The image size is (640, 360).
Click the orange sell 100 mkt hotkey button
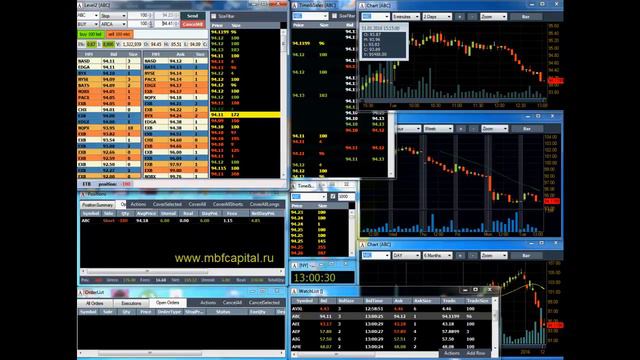120,34
